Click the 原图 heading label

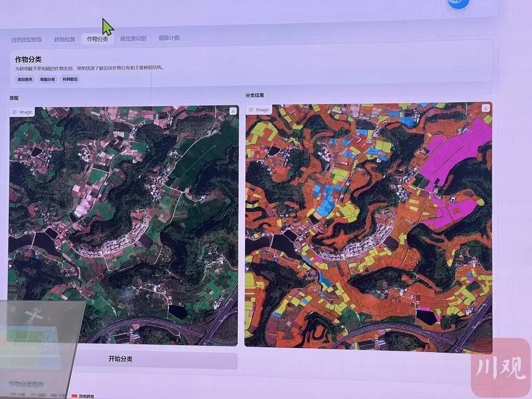click(14, 98)
